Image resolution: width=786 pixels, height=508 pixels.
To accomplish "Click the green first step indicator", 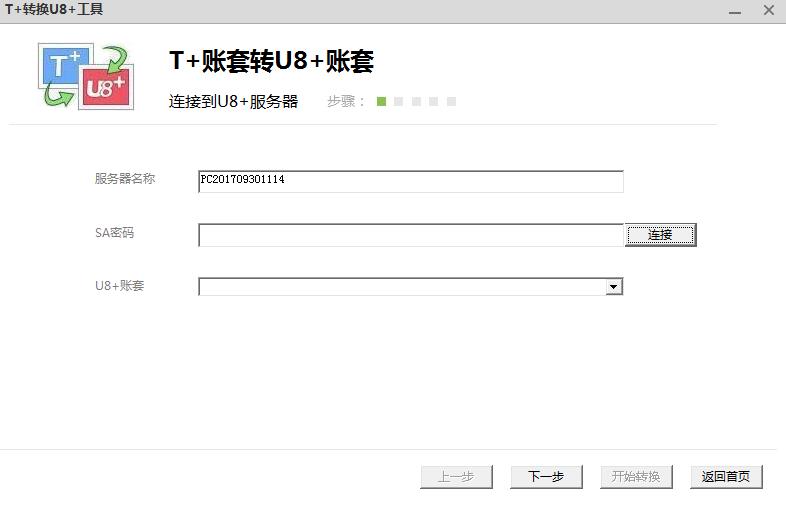I will [381, 101].
